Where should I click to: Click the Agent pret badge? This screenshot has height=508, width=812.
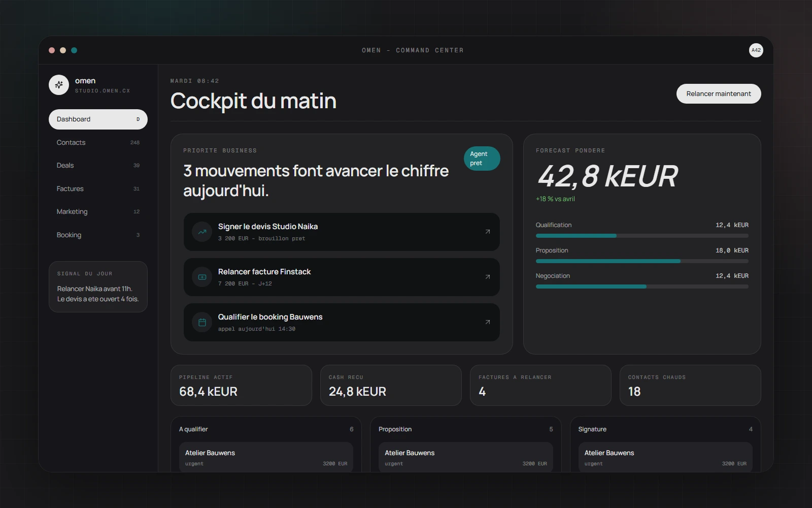(x=482, y=158)
